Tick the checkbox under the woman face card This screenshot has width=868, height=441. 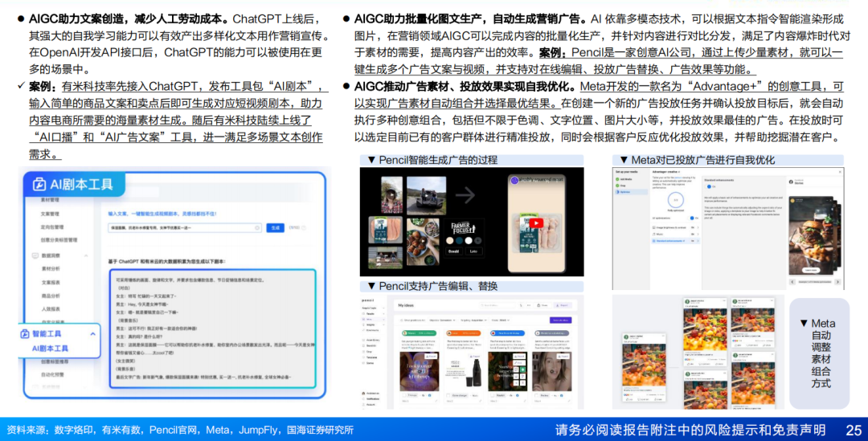tap(537, 396)
